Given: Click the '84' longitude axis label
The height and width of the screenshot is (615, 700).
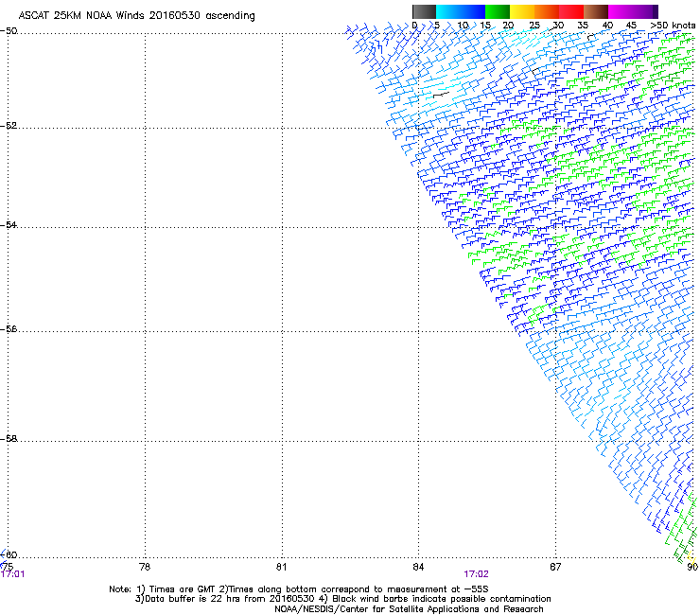Looking at the screenshot, I should point(418,567).
